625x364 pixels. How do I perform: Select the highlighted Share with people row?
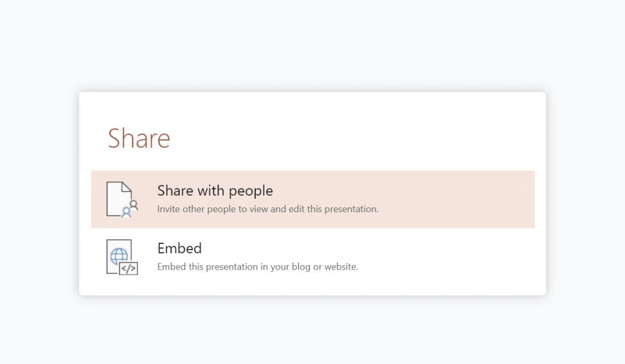[312, 199]
